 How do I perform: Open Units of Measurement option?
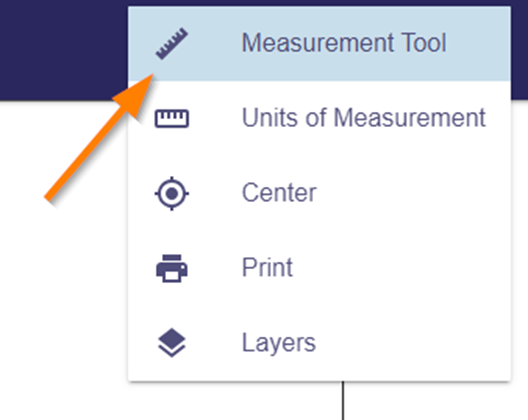point(319,119)
